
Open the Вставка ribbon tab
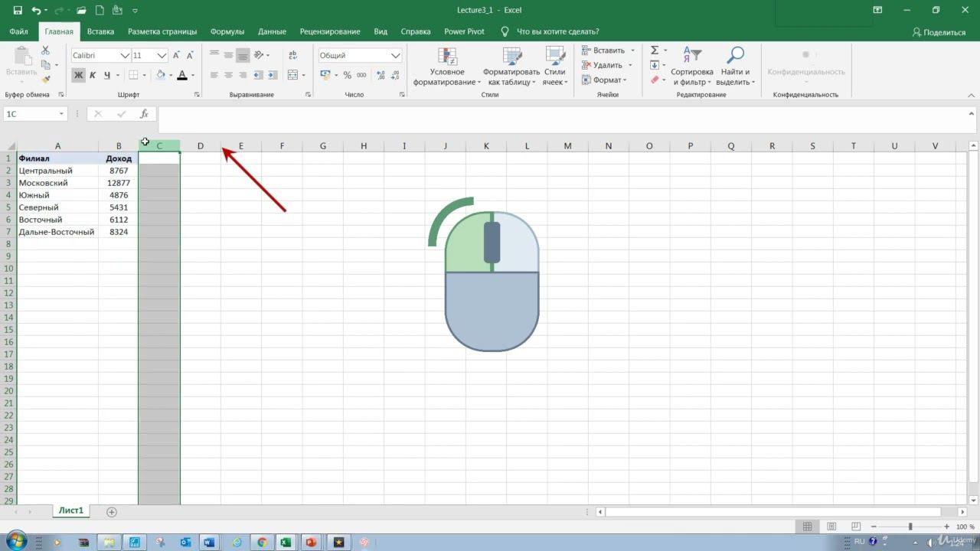[100, 31]
